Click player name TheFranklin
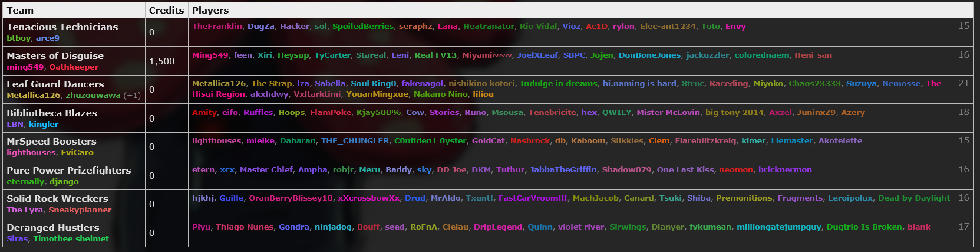Image resolution: width=980 pixels, height=252 pixels. point(217,26)
